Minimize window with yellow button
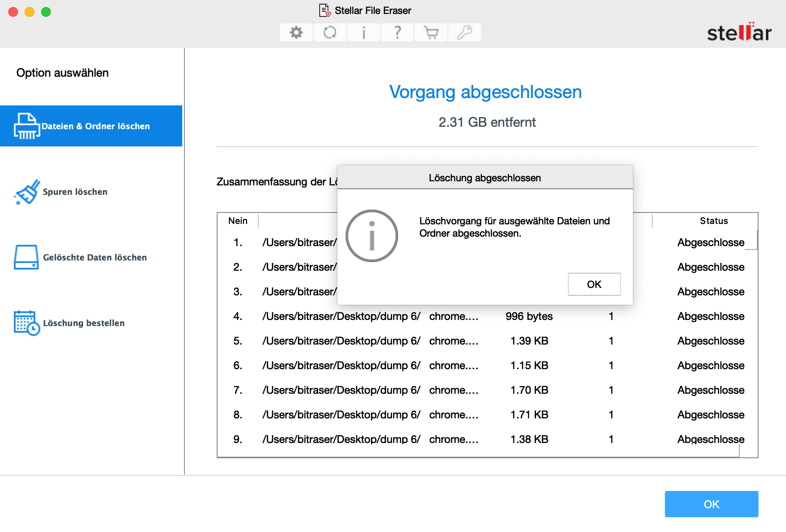Viewport: 786px width, 532px height. (x=30, y=12)
